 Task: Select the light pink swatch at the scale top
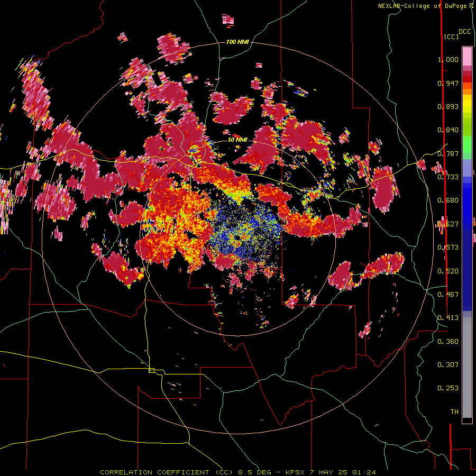coord(467,56)
